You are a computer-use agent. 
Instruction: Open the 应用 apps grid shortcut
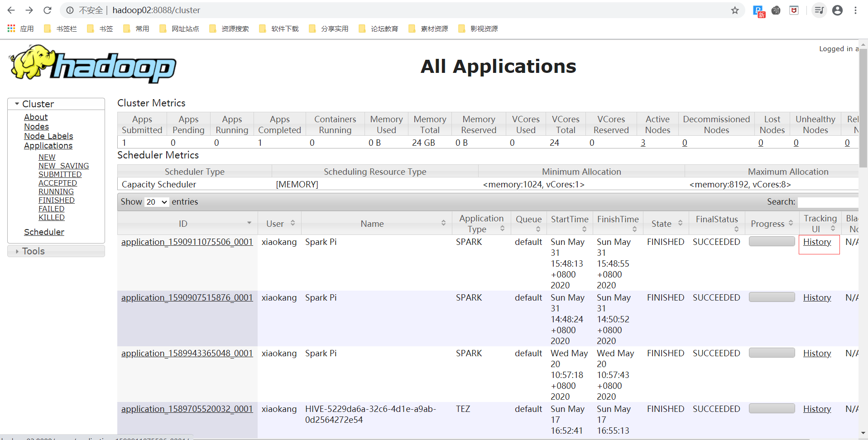tap(21, 29)
